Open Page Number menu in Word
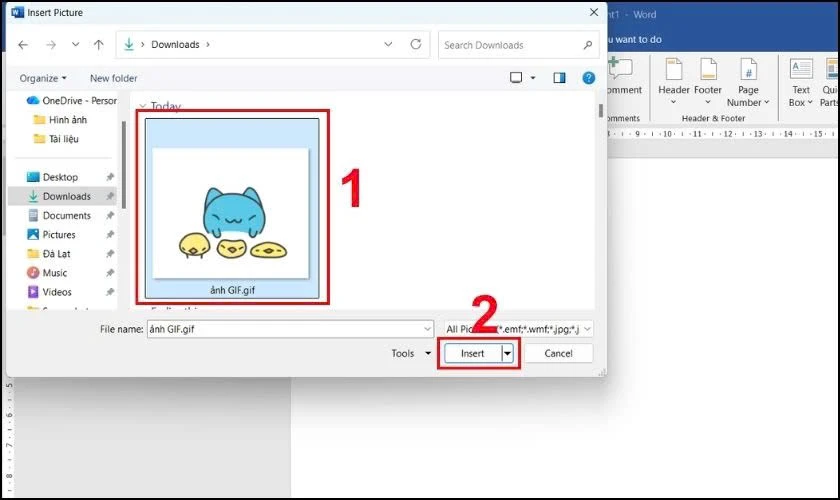 748,82
